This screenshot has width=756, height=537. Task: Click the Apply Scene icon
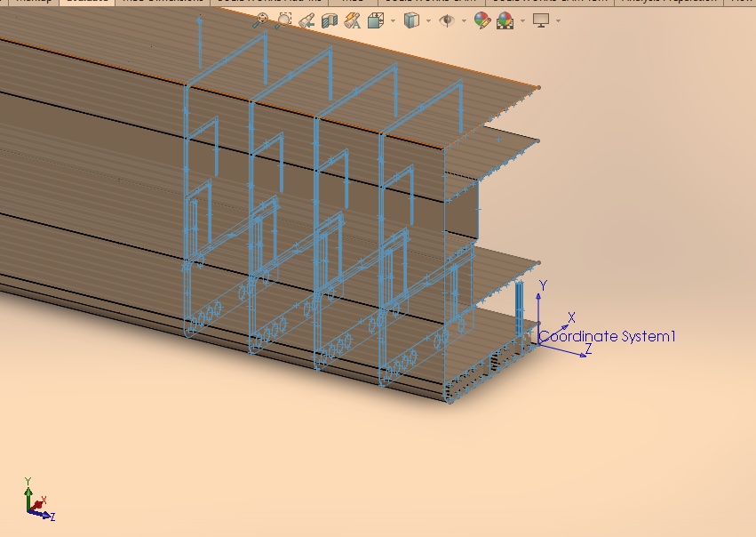click(505, 20)
